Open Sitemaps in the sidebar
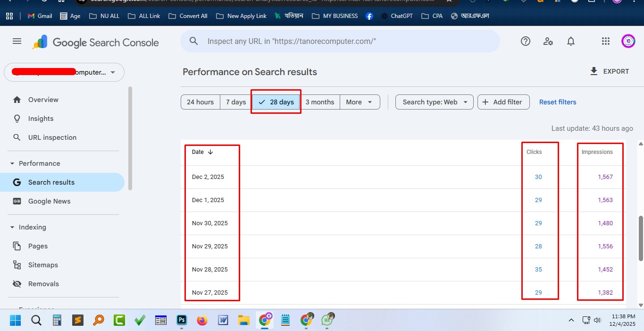The width and height of the screenshot is (644, 331). click(43, 265)
